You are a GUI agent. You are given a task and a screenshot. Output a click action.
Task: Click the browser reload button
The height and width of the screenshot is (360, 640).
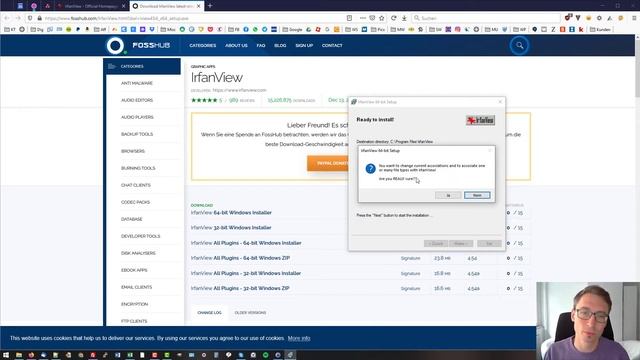pos(393,18)
